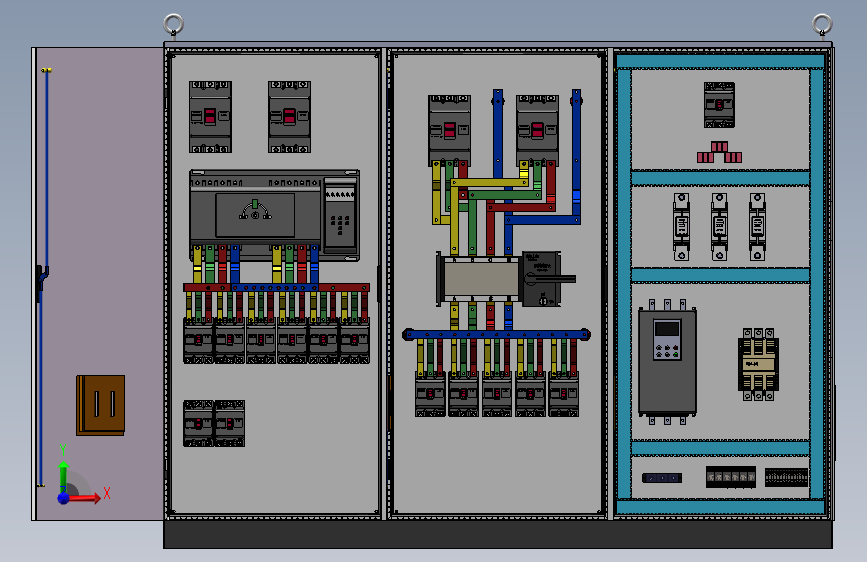
Task: Select the upper-right breaker in the middle panel
Action: 537,131
